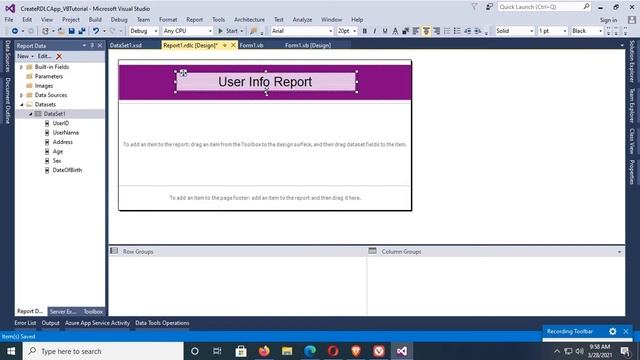Open the Debug configuration dropdown
This screenshot has height=360, width=640.
144,31
